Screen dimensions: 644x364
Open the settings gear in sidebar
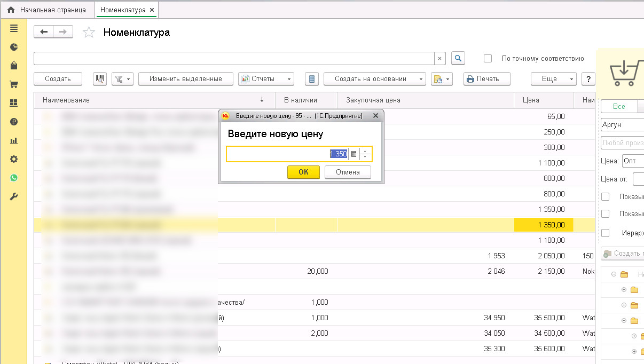point(14,159)
